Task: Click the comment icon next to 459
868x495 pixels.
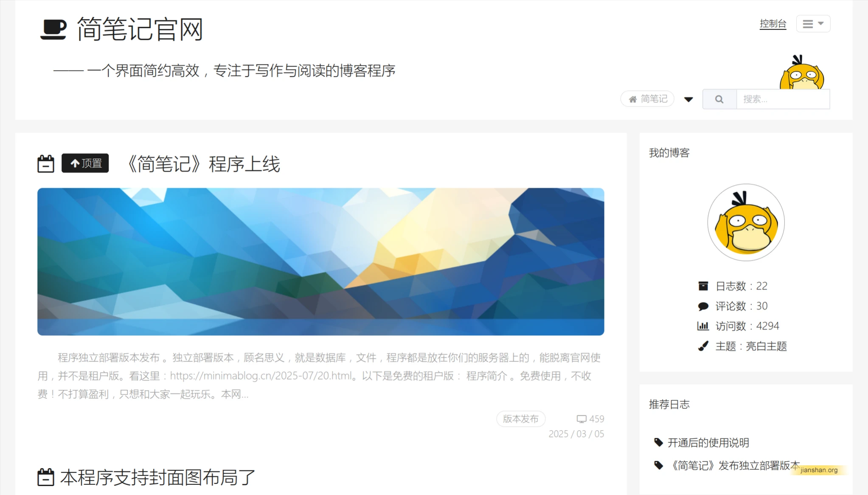Action: click(x=581, y=419)
